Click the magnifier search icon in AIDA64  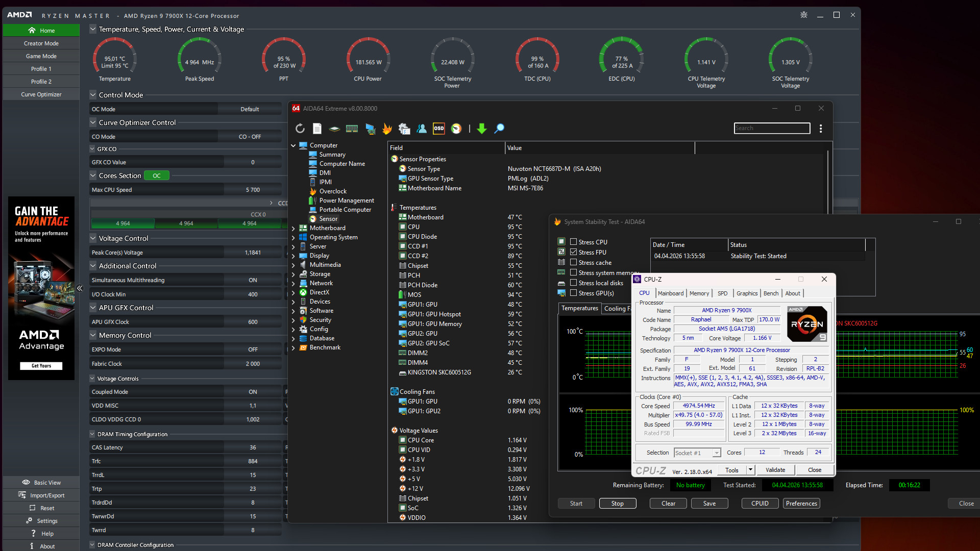click(x=499, y=129)
